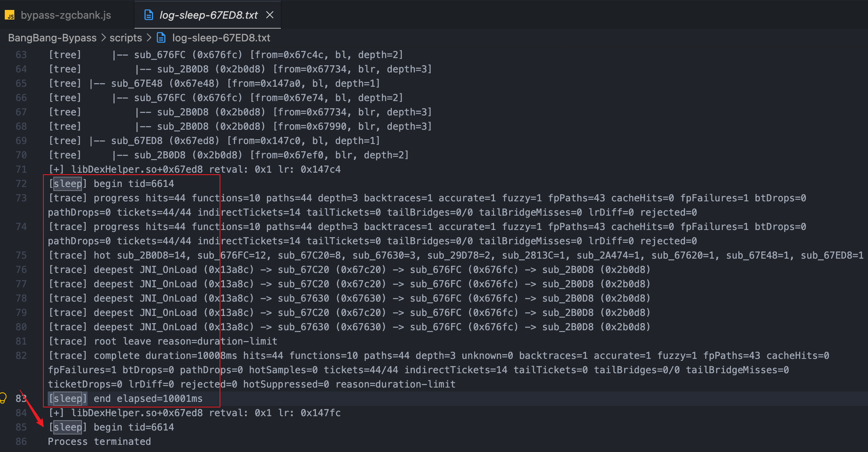Open the BangBang-Bypass breadcrumb folder

coord(52,38)
